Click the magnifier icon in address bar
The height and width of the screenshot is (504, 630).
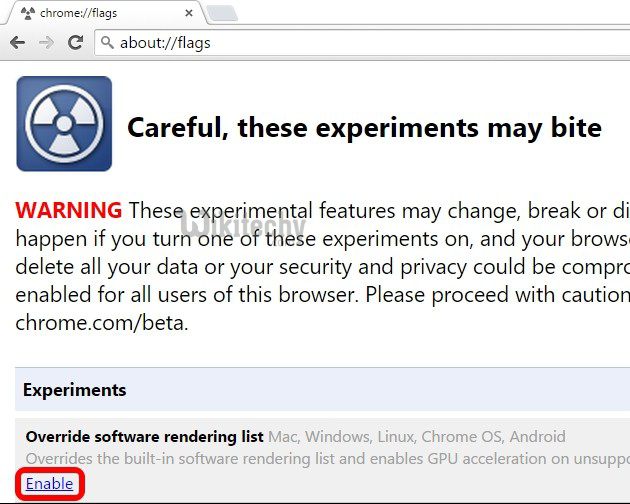108,43
